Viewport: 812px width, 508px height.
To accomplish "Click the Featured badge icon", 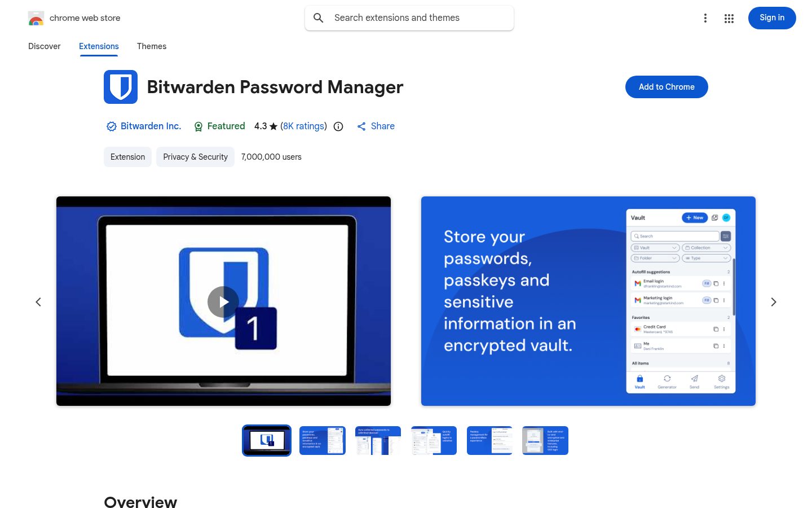I will 198,126.
